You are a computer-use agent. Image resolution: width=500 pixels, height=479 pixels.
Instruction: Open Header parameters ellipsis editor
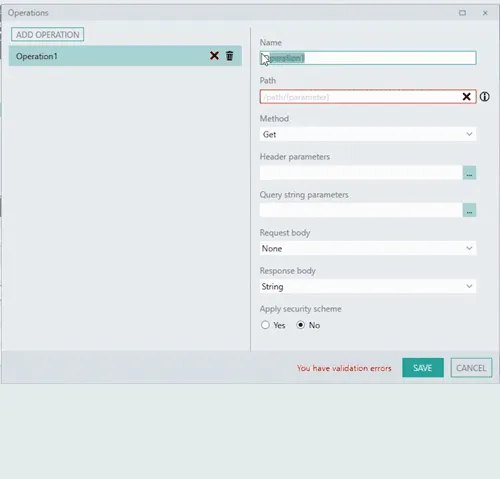tap(469, 173)
